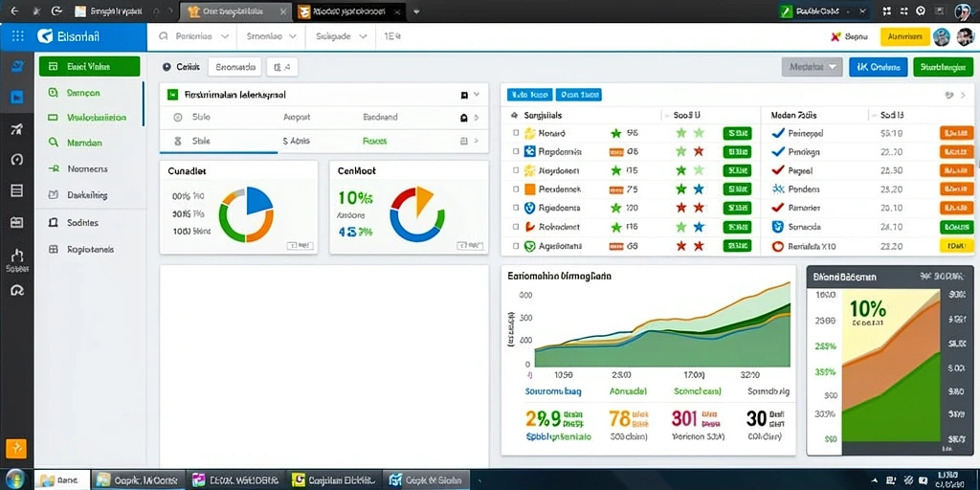The height and width of the screenshot is (490, 980).
Task: Tick the checkbox on the first table row
Action: tap(516, 133)
